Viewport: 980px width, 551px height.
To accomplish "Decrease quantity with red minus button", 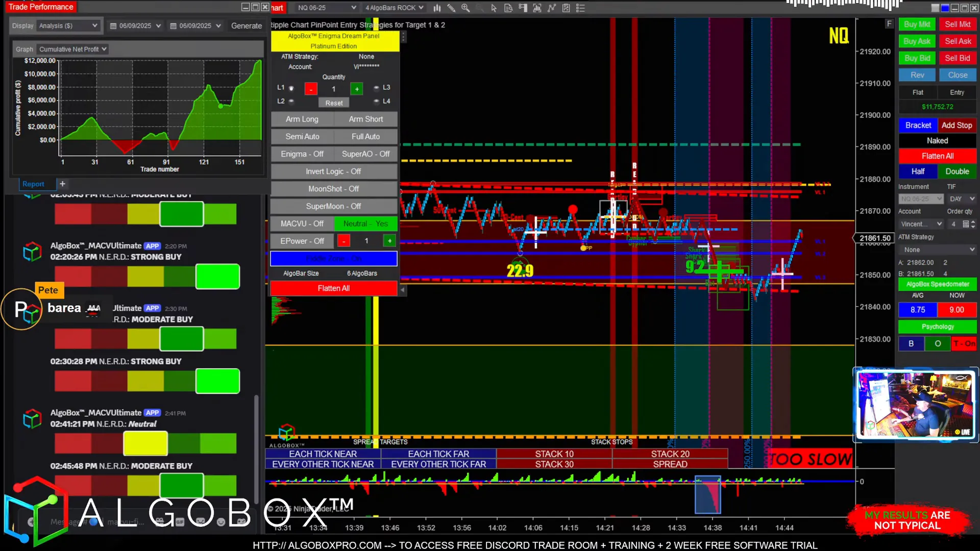I will click(x=311, y=89).
